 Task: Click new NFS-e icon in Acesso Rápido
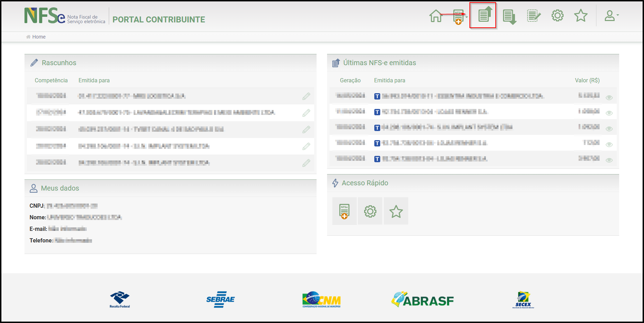click(344, 211)
